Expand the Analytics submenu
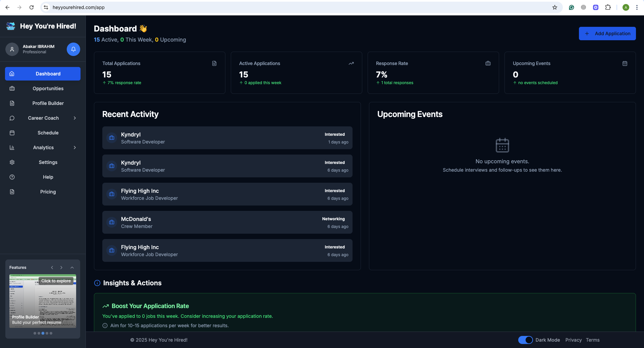The width and height of the screenshot is (644, 348). point(75,148)
